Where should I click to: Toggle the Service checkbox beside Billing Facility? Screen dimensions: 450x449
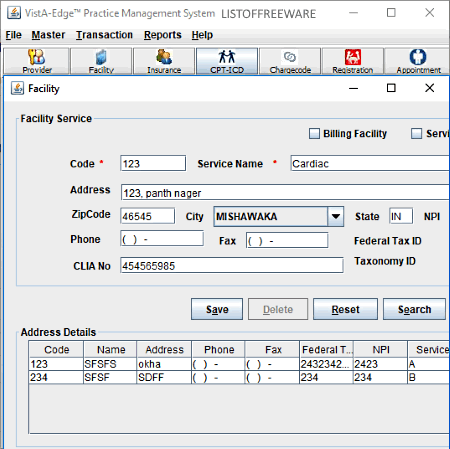pos(416,134)
